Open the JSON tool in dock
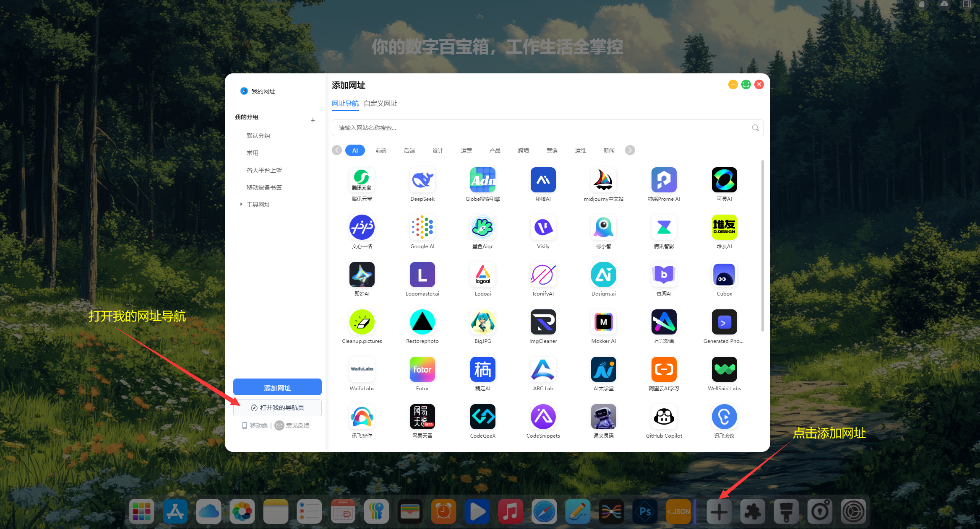 click(678, 511)
